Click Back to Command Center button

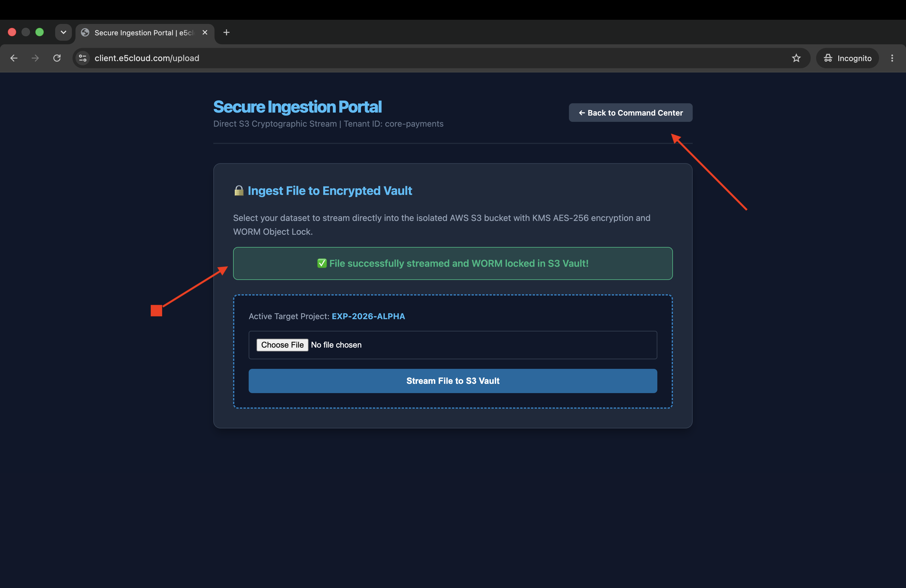(630, 113)
